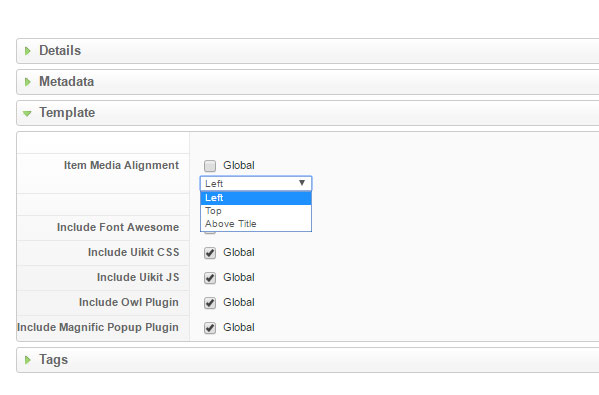Open the Metadata panel header
Viewport: 599px width, 395px height.
308,82
